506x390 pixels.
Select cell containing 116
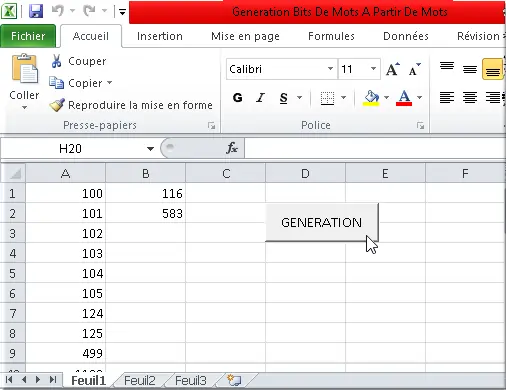point(146,193)
